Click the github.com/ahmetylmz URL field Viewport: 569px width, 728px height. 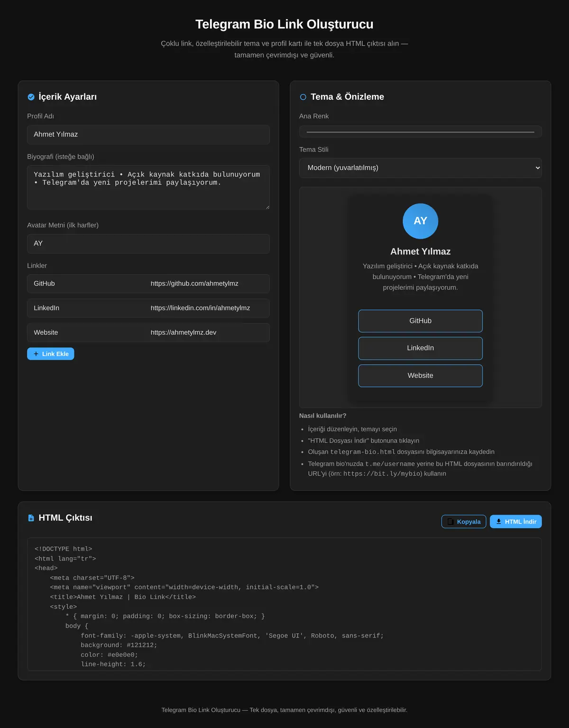207,284
